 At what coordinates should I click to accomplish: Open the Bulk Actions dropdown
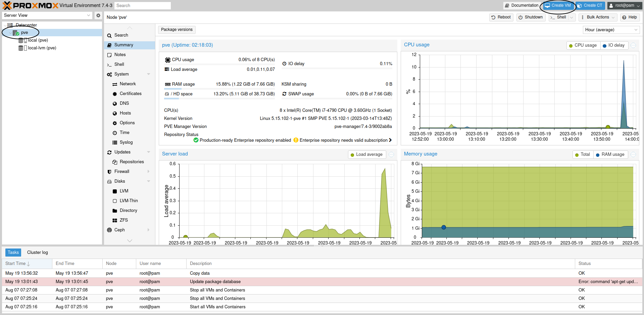(x=598, y=17)
